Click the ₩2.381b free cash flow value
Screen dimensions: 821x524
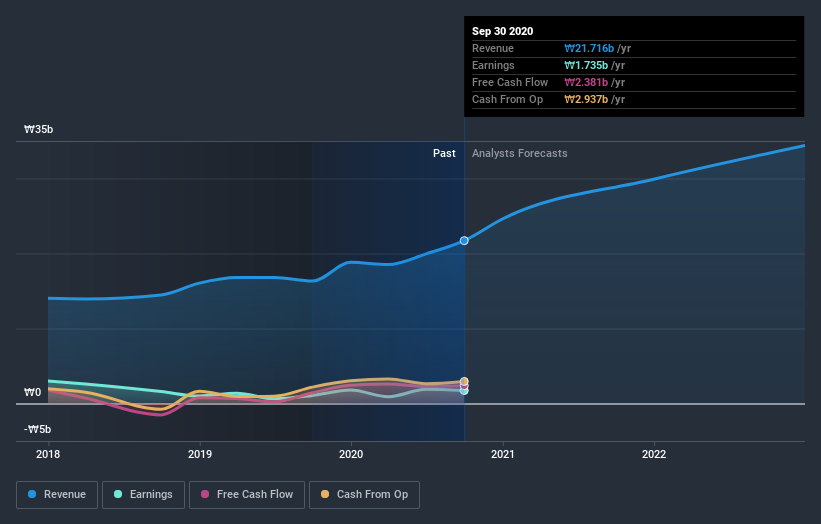[586, 82]
